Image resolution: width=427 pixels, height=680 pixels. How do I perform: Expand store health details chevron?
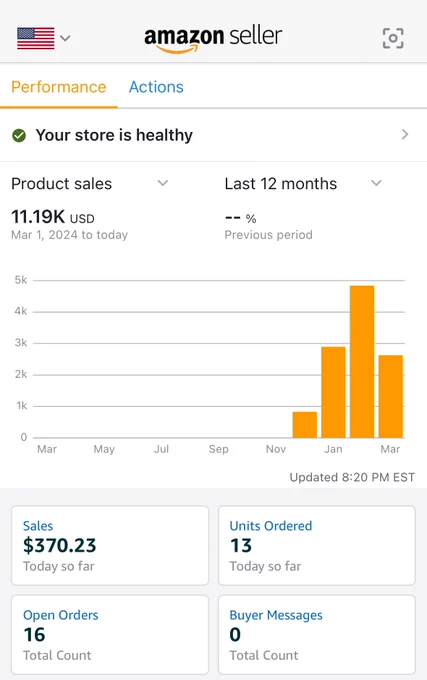(405, 134)
